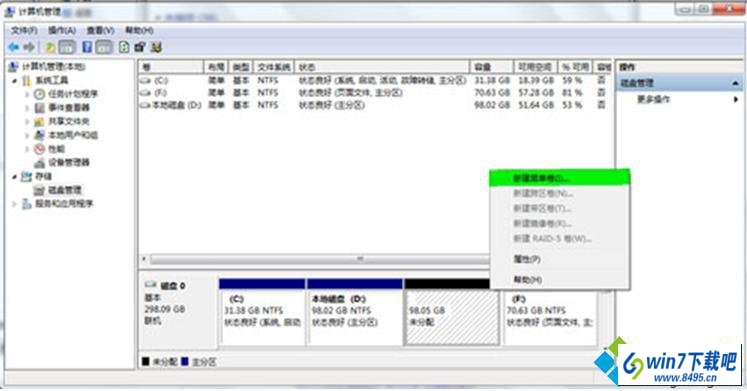Click the last yellow-green toolbar icon
This screenshot has height=391, width=747.
156,47
